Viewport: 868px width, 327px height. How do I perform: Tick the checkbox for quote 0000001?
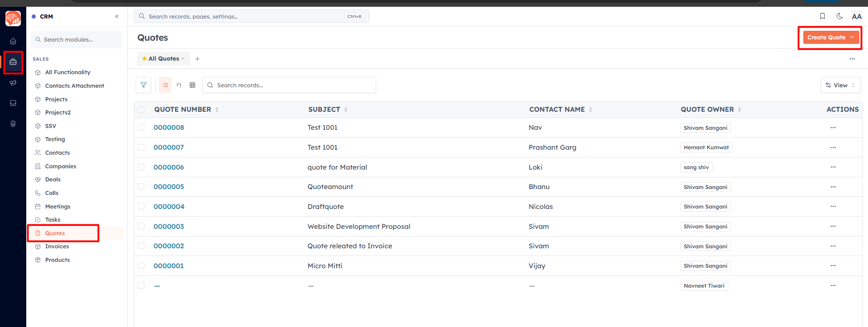[x=141, y=265]
